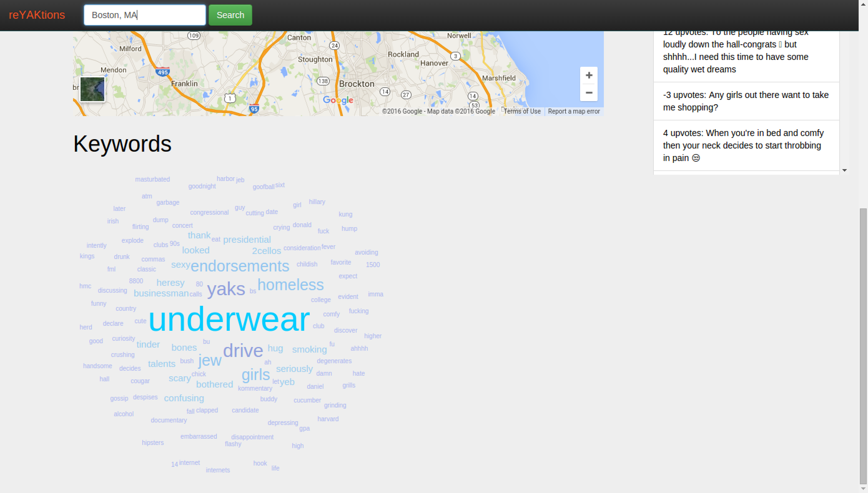Click into the Boston, MA search field
Screen dimensions: 868x493
(145, 15)
